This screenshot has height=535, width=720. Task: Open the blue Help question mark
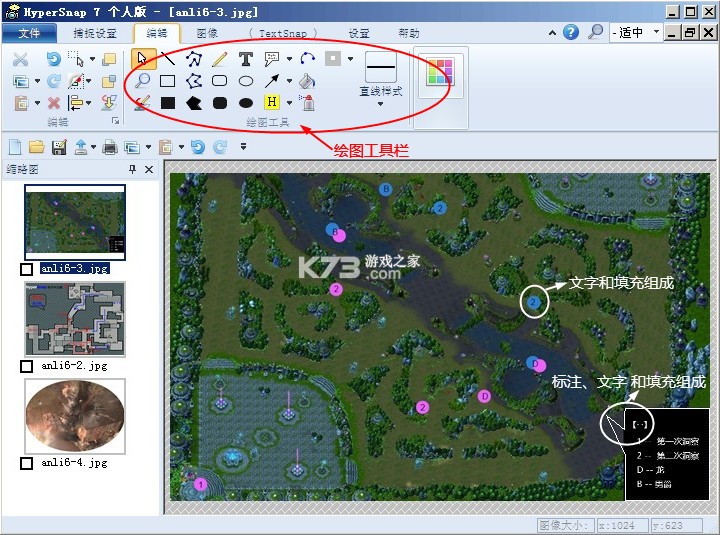pos(571,32)
